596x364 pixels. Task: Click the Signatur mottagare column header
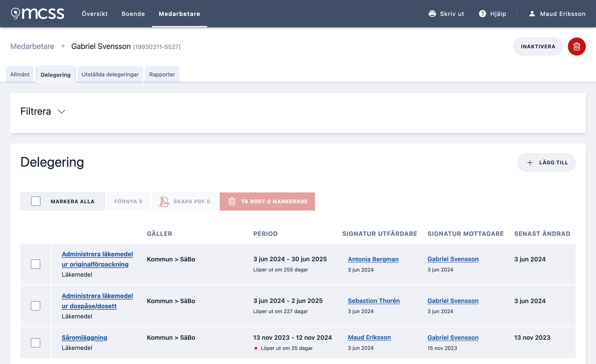click(465, 234)
